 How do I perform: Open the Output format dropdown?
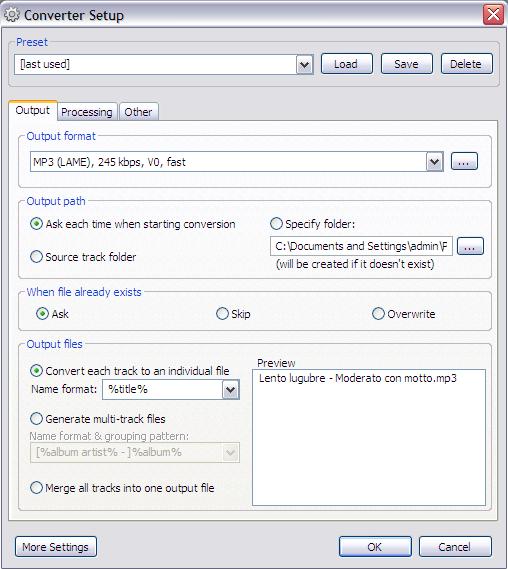coord(434,162)
